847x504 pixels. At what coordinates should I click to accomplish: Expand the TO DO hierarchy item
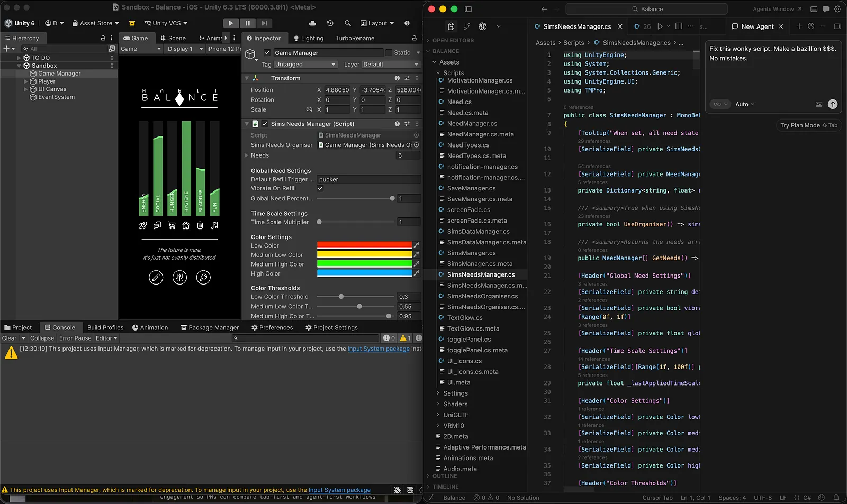19,58
